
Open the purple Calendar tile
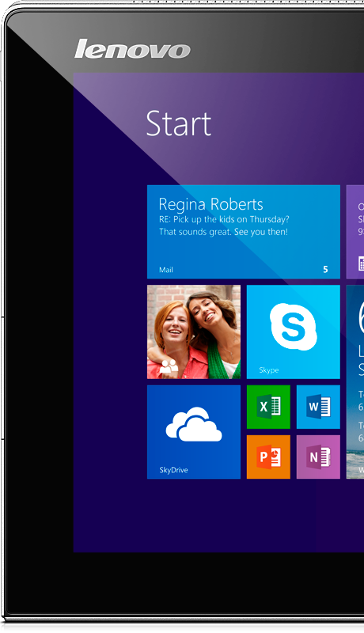point(355,232)
